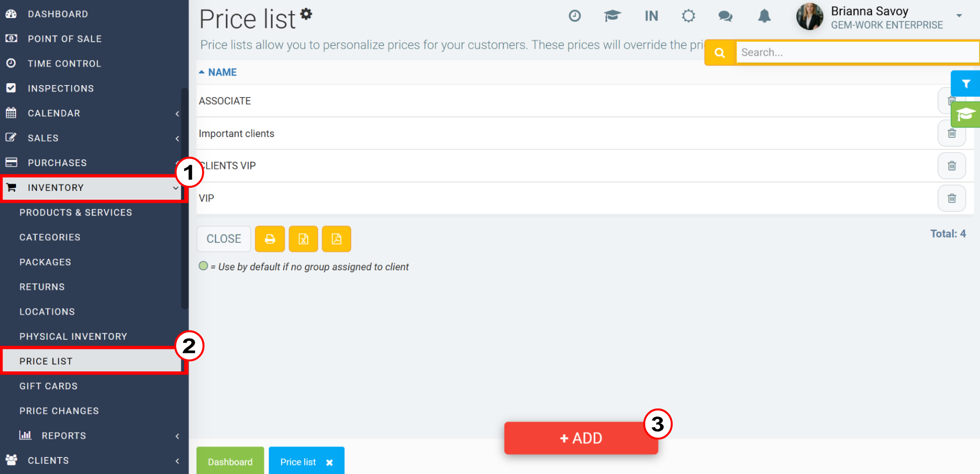The width and height of the screenshot is (980, 474).
Task: Open the blue filter funnel button
Action: (966, 84)
